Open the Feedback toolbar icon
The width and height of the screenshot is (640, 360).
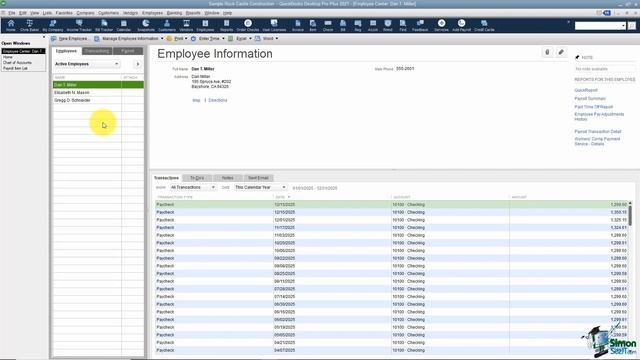(x=420, y=25)
